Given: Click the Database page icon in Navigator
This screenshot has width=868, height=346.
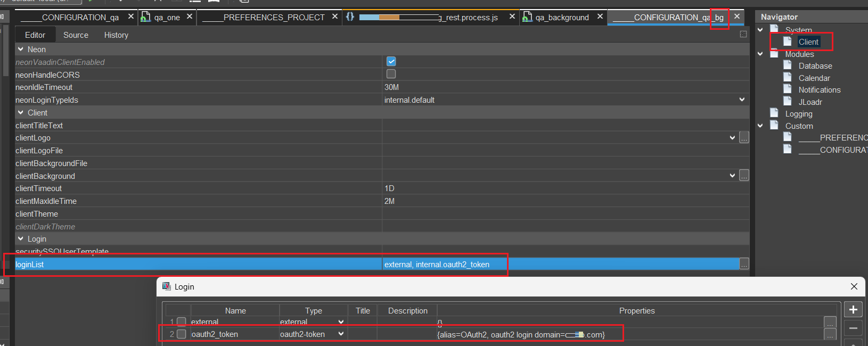Looking at the screenshot, I should (788, 65).
